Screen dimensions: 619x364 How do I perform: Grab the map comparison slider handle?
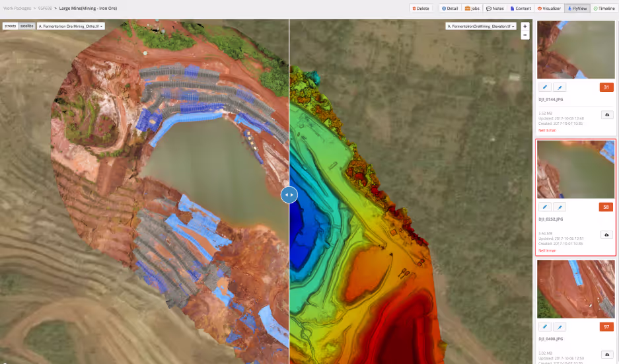coord(289,195)
